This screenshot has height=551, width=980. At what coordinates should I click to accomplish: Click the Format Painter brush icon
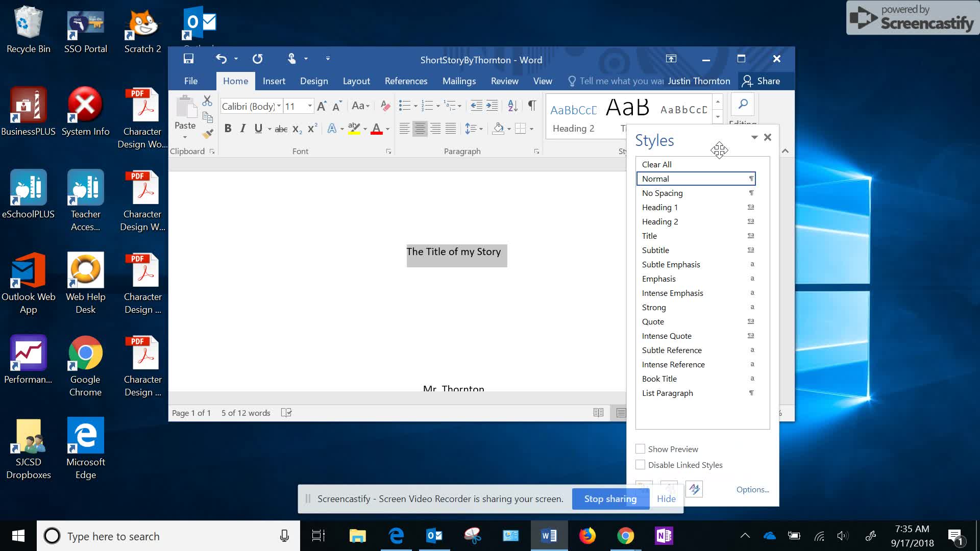tap(207, 134)
